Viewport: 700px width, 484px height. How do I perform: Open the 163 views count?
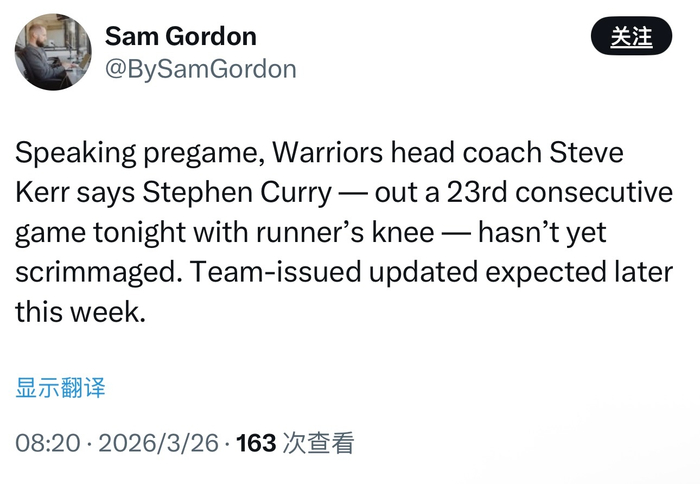click(256, 443)
